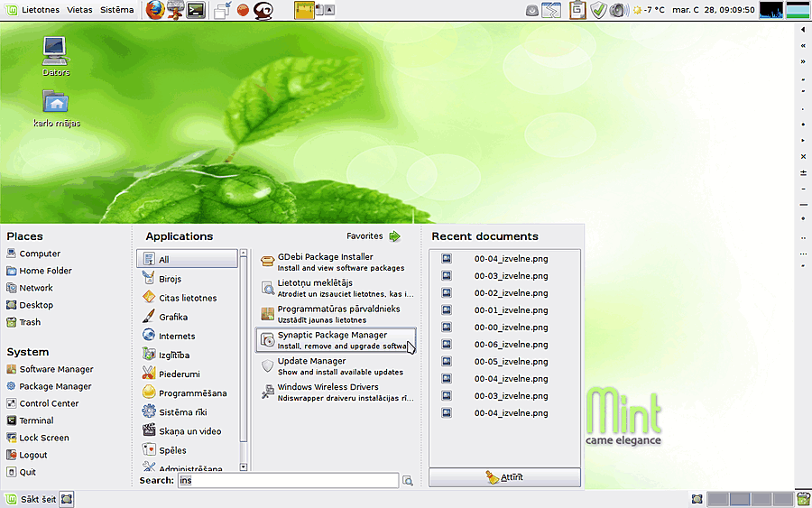Launch Synaptic Package Manager
This screenshot has height=508, width=812.
click(x=336, y=339)
